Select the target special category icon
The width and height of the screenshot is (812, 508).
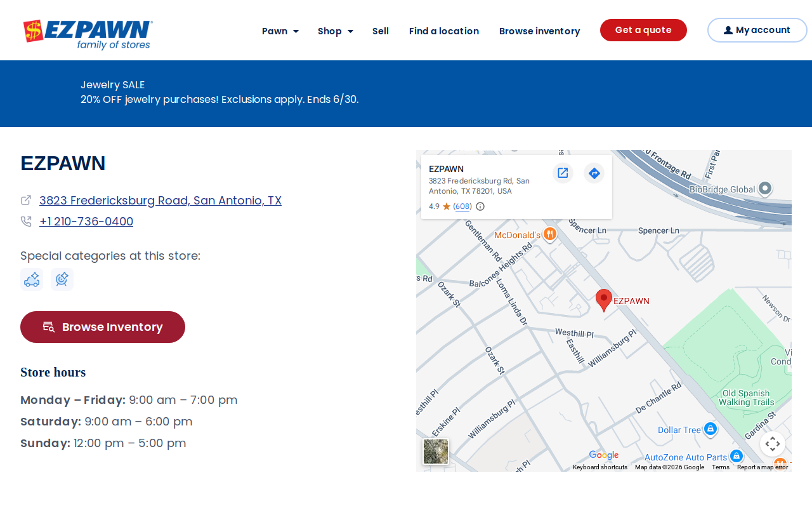[62, 279]
